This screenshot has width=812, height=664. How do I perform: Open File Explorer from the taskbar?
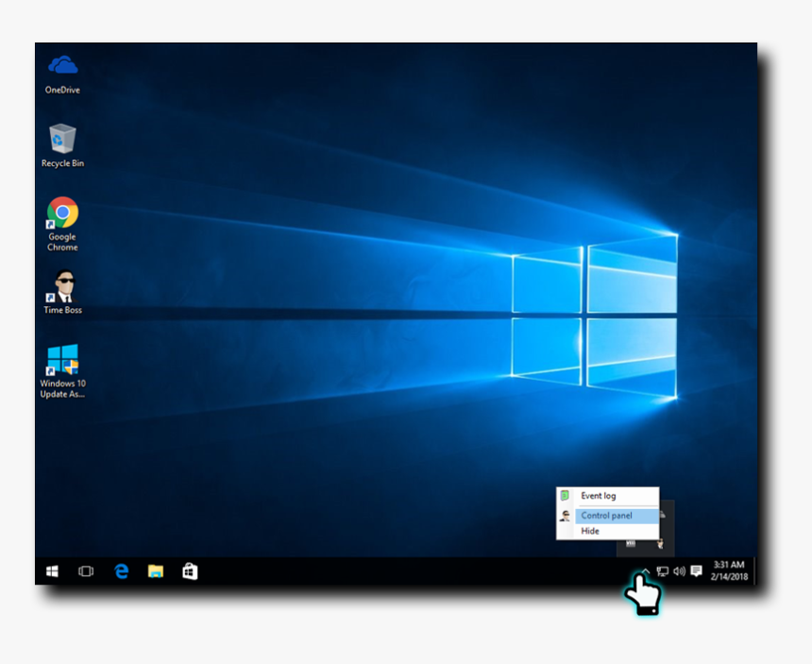(x=155, y=571)
